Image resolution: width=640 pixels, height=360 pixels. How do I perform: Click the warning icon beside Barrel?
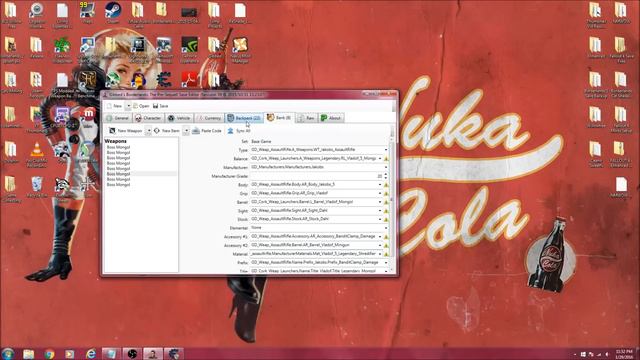(x=386, y=202)
